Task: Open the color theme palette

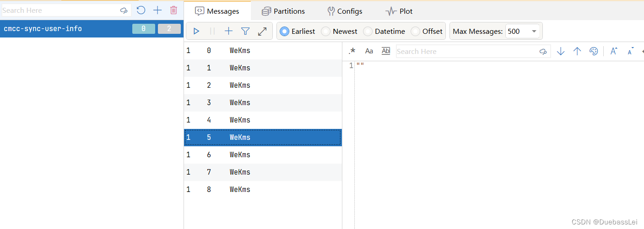Action: pyautogui.click(x=594, y=51)
